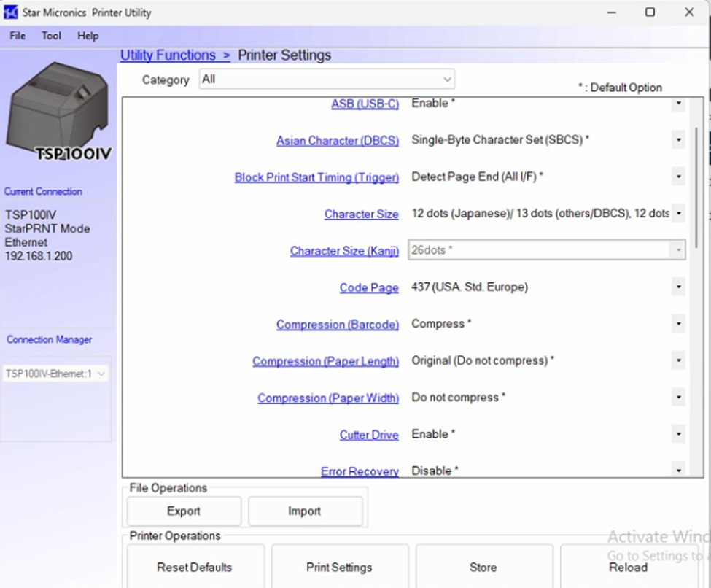Click the Default Option legend text
Viewport: 711px width, 588px height.
pyautogui.click(x=620, y=88)
